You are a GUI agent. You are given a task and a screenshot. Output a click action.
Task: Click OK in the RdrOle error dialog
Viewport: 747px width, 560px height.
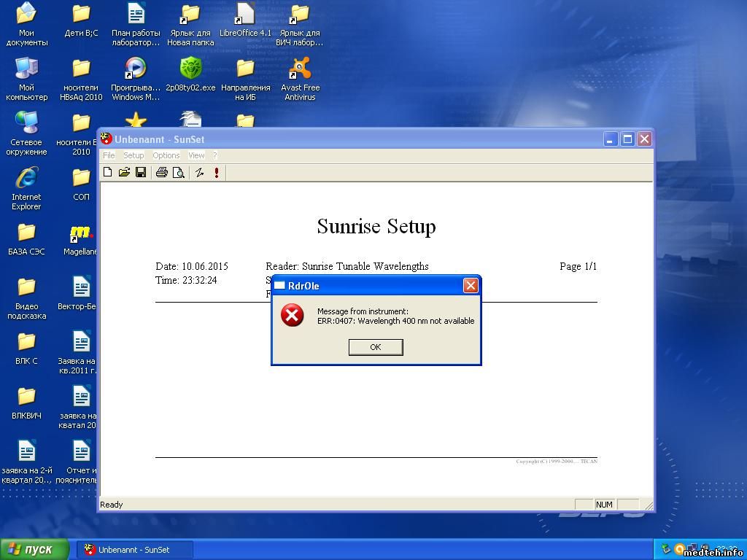click(376, 347)
